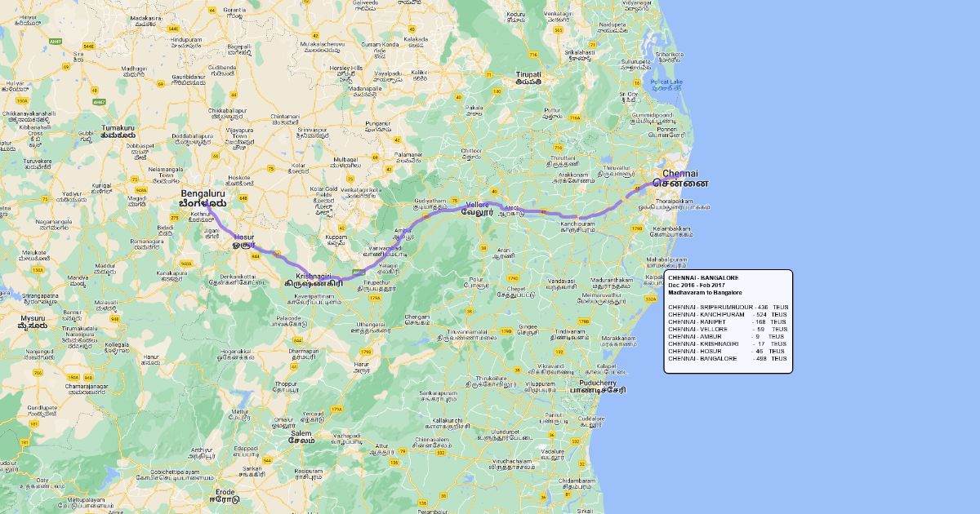Click the CHENNAI - KANCHIPURAM 524 TEUS row
Image resolution: width=980 pixels, height=514 pixels.
pyautogui.click(x=727, y=314)
